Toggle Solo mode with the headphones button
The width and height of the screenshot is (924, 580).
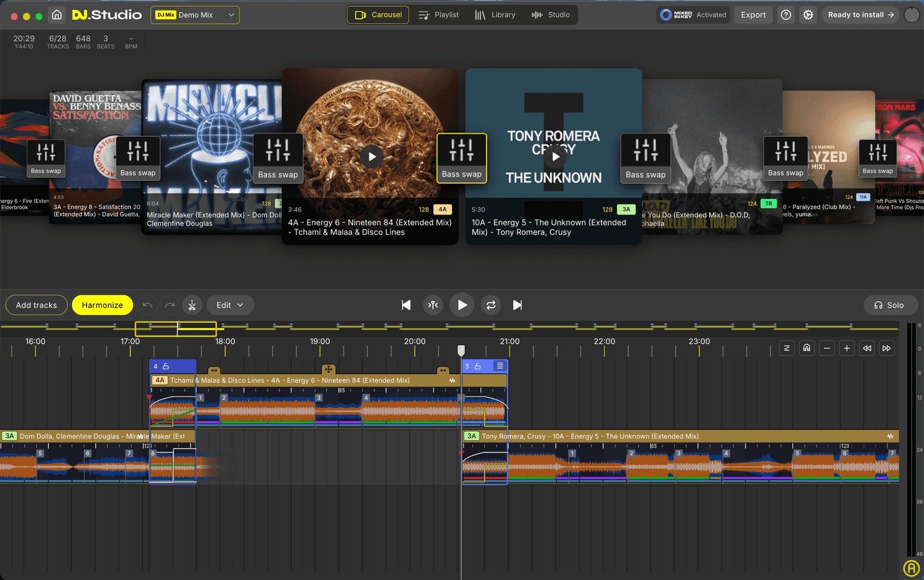(890, 305)
